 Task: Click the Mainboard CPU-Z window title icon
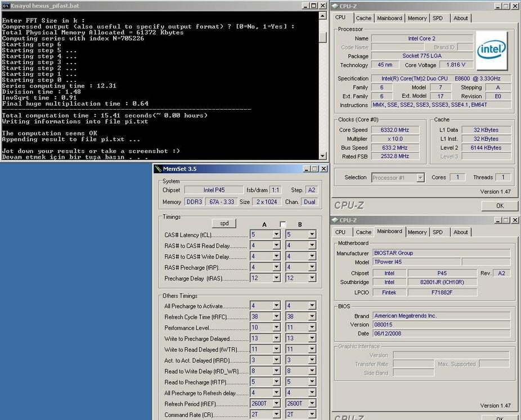point(335,220)
